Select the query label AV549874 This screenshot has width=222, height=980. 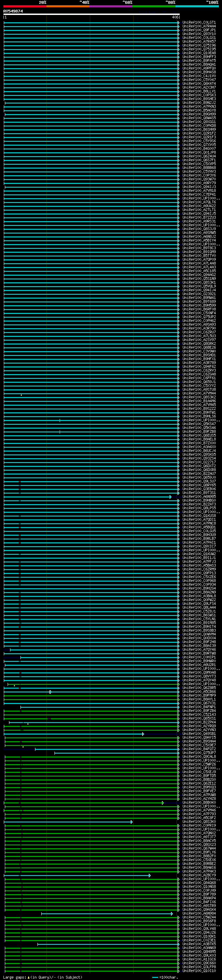click(x=13, y=11)
